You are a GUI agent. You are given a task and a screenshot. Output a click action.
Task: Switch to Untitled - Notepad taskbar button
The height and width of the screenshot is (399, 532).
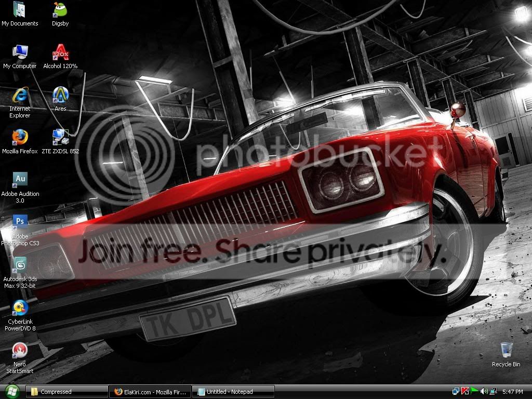233,392
